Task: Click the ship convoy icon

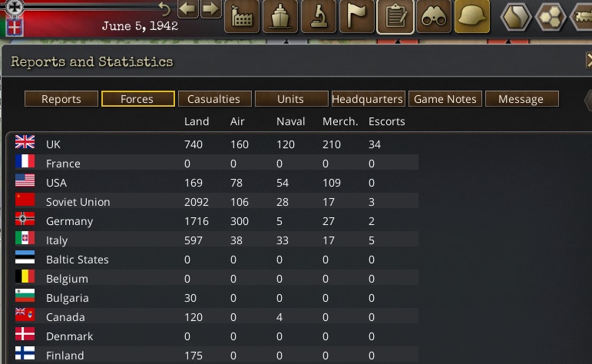Action: (280, 16)
